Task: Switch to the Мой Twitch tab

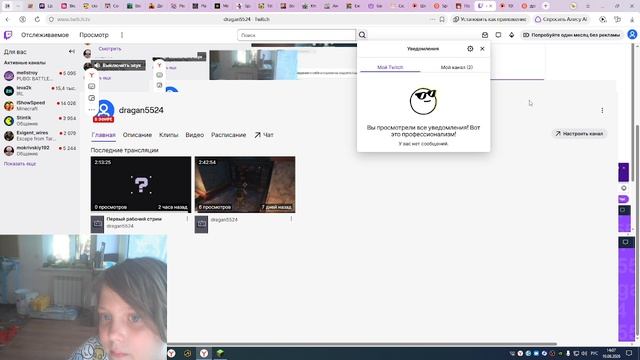Action: 390,67
